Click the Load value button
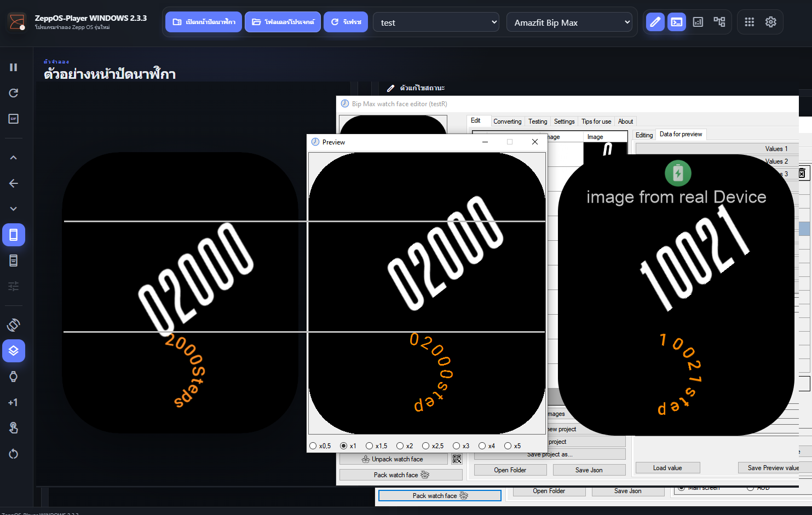 [667, 468]
